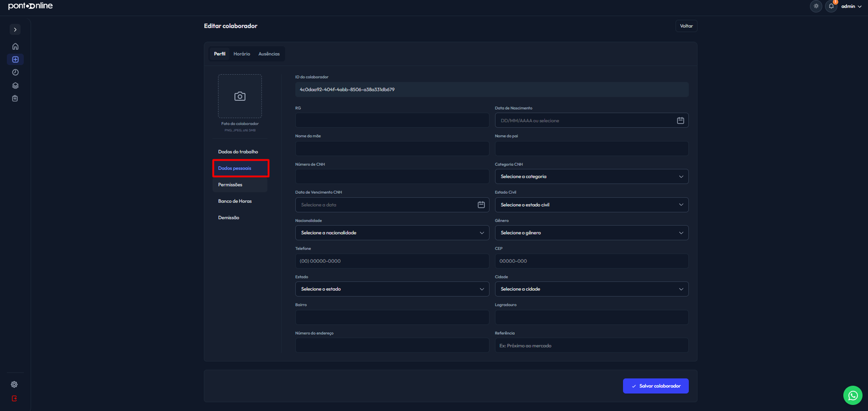View notifications via the bell icon

[831, 6]
